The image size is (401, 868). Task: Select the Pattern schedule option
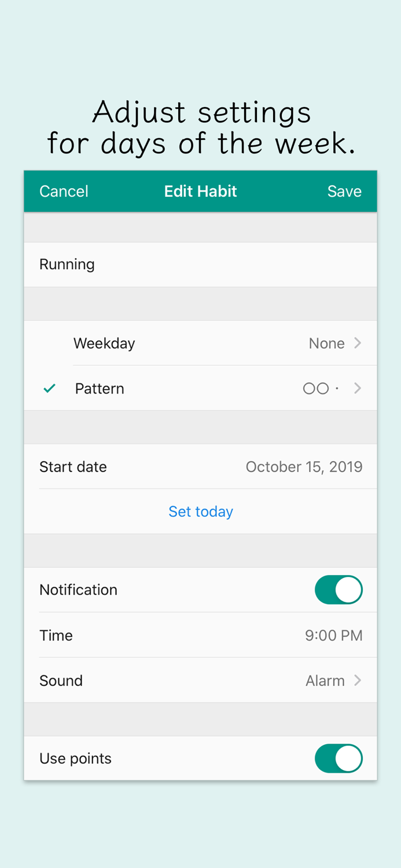coord(100,388)
